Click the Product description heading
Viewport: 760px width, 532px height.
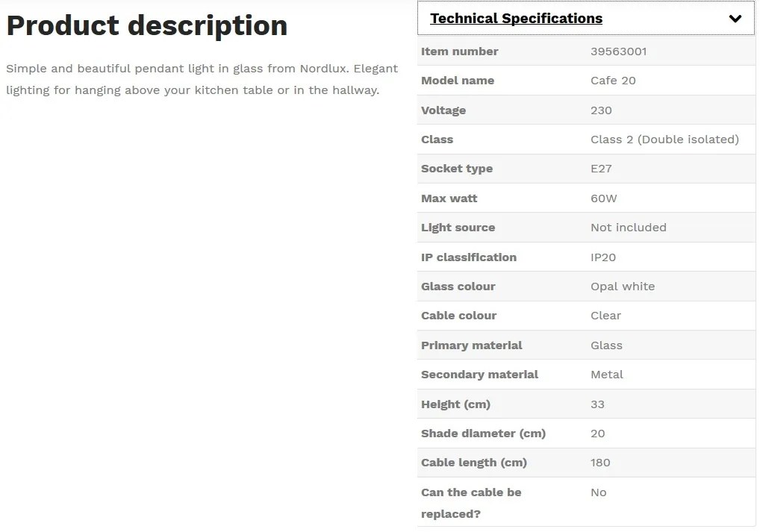click(147, 25)
